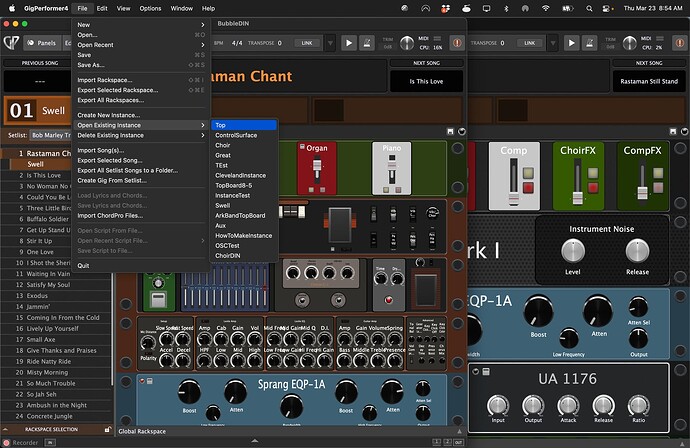
Task: Turn the UA 1176 Input knob
Action: [x=498, y=405]
